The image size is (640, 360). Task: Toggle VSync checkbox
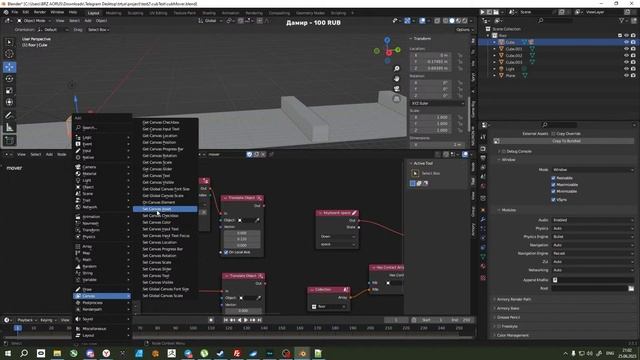pyautogui.click(x=553, y=200)
